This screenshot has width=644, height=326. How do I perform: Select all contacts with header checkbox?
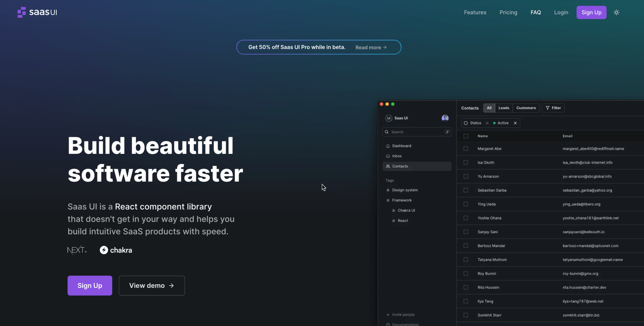click(x=466, y=136)
